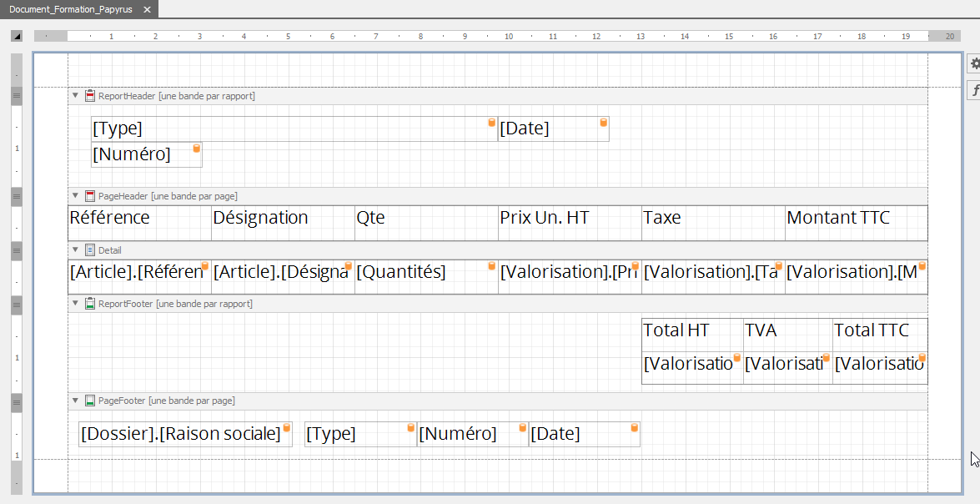Collapse the ReportFooter band
The height and width of the screenshot is (504, 980).
pos(75,304)
